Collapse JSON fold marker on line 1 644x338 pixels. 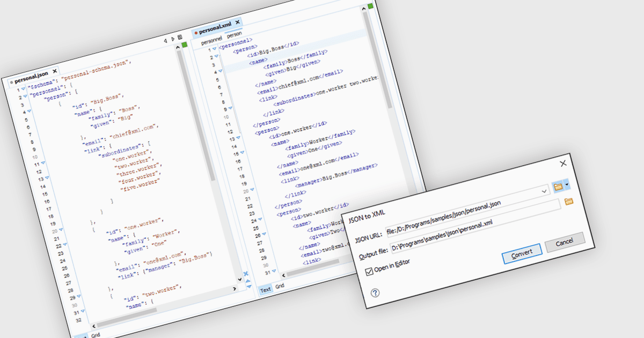click(x=23, y=89)
